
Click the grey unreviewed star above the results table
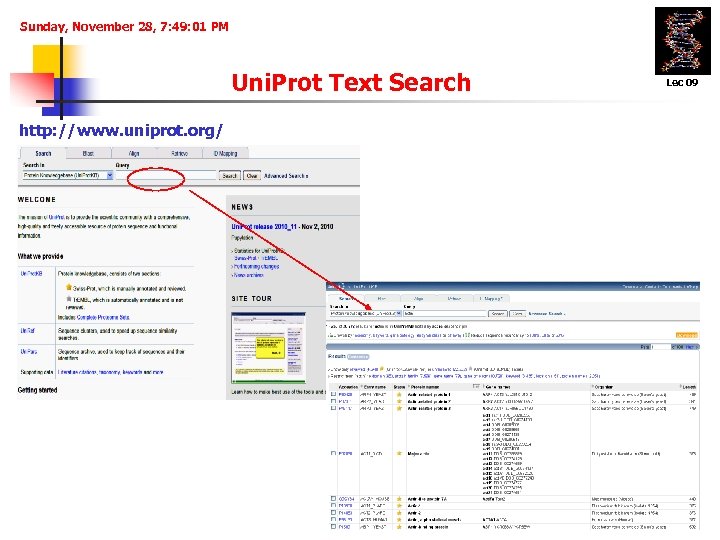click(x=470, y=369)
